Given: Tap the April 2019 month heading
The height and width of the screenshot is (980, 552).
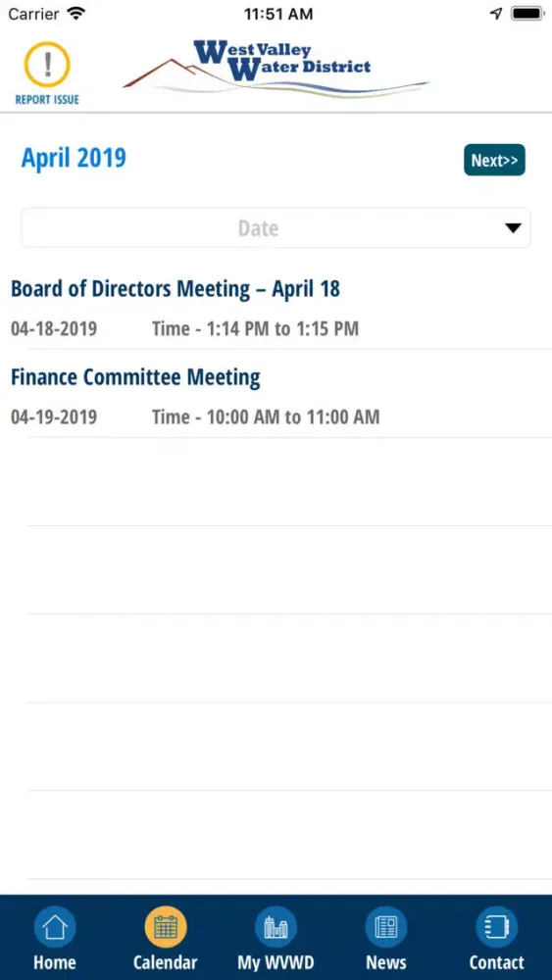Looking at the screenshot, I should [x=74, y=158].
